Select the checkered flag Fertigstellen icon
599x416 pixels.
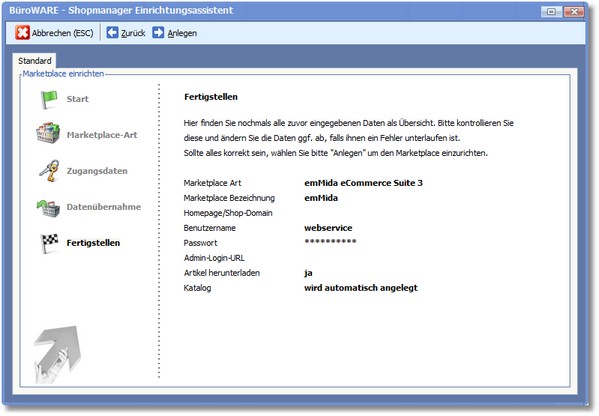tap(49, 243)
